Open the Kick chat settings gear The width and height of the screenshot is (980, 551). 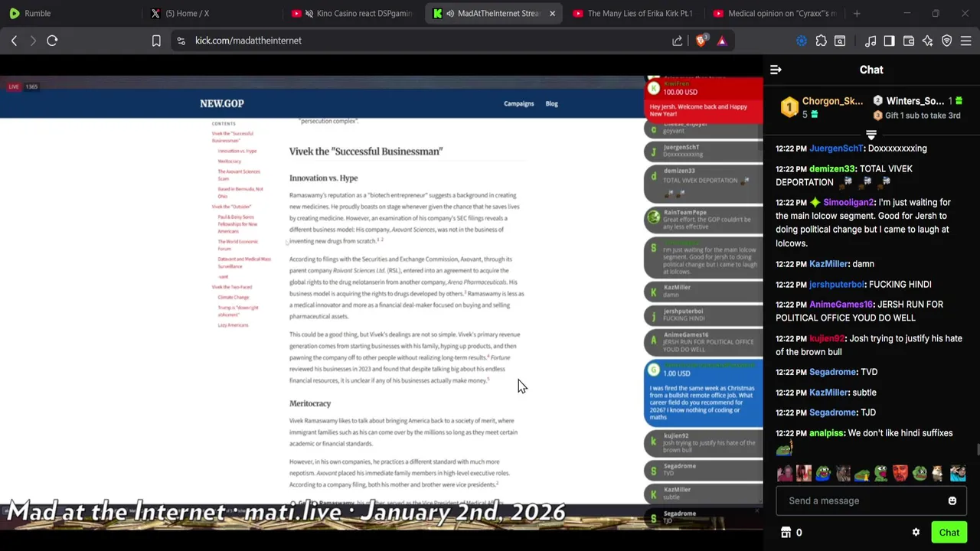coord(916,533)
